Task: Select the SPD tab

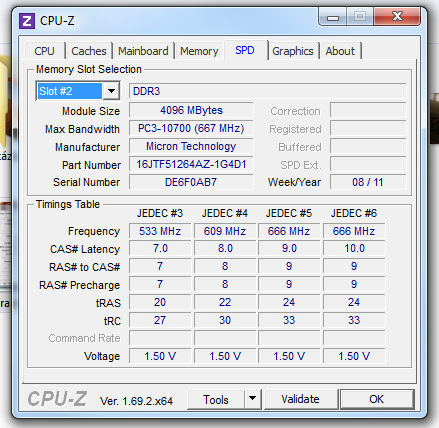Action: (x=245, y=50)
